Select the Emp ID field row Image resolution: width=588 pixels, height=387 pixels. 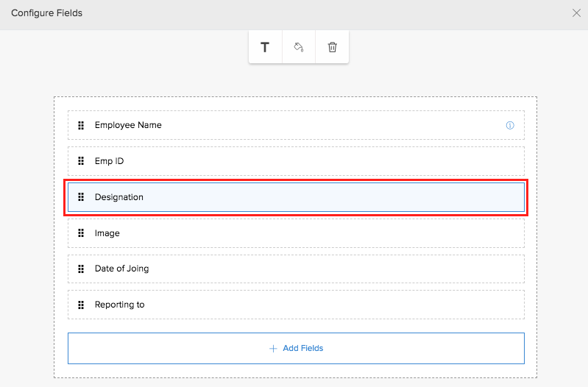coord(294,161)
